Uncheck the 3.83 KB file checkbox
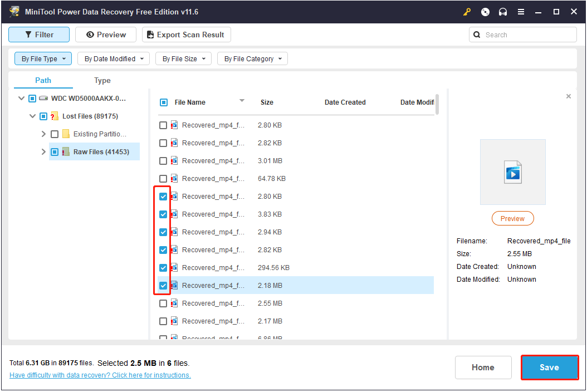The image size is (587, 392). click(163, 214)
